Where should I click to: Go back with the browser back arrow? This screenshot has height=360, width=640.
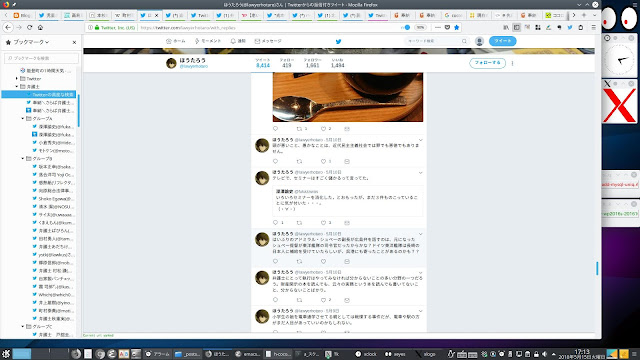(8, 27)
